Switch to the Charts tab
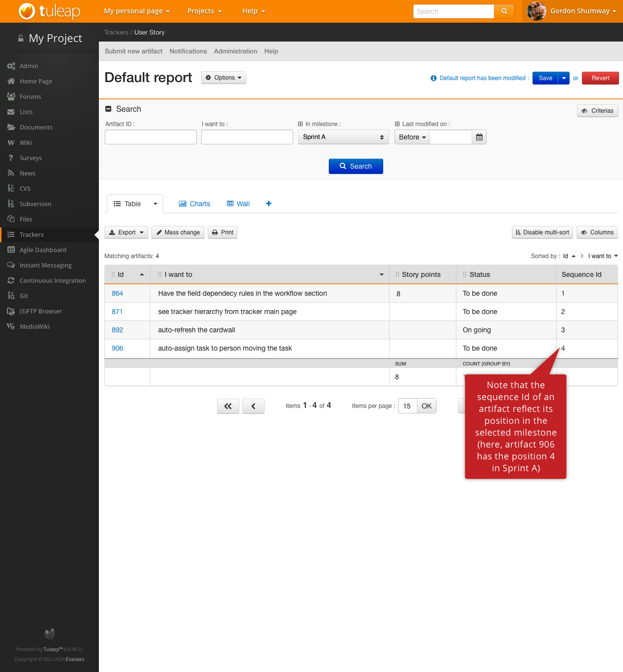Image resolution: width=623 pixels, height=672 pixels. coord(194,204)
